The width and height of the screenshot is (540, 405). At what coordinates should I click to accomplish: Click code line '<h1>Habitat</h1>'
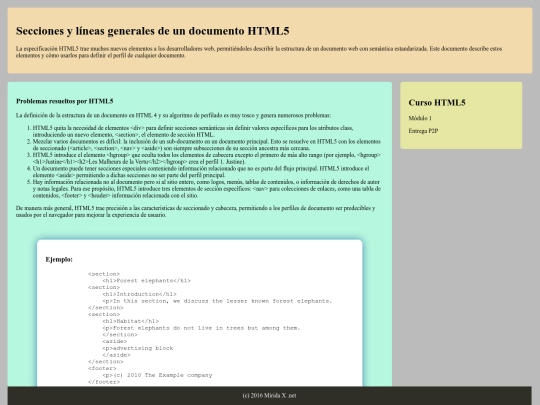coord(131,321)
